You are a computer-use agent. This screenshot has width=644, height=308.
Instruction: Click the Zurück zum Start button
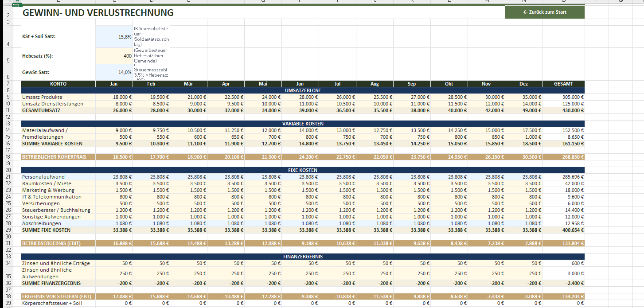coord(544,12)
